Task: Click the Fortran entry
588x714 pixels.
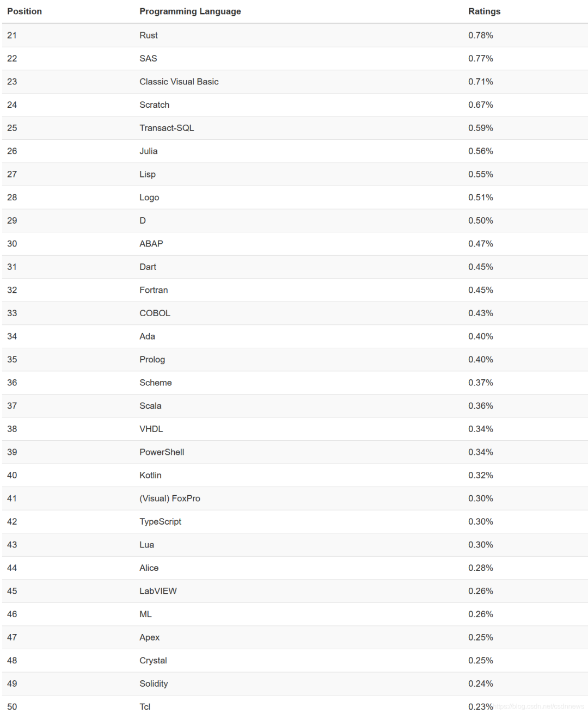Action: pos(154,290)
